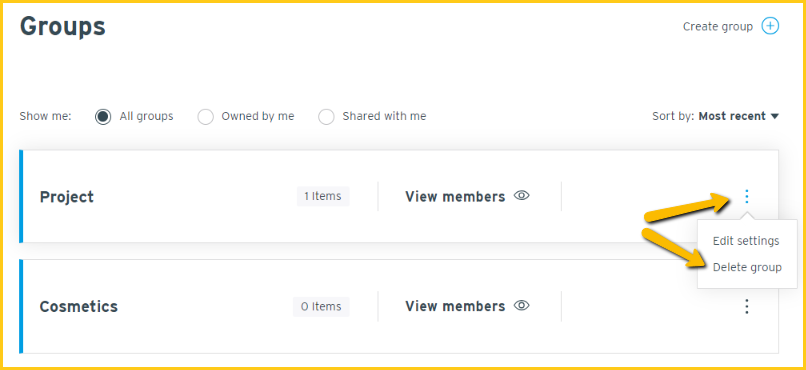806x370 pixels.
Task: Click the 1 Items badge on Project
Action: [323, 196]
